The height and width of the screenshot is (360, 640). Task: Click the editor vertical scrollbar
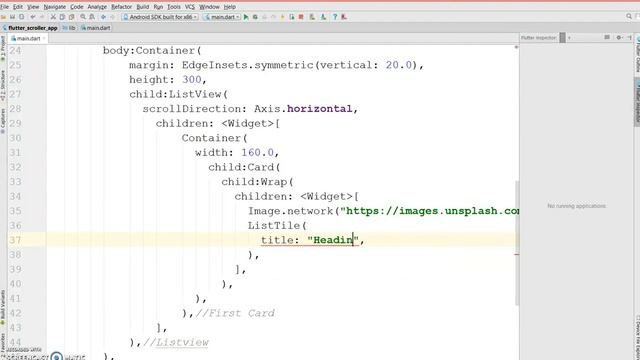tap(517, 243)
